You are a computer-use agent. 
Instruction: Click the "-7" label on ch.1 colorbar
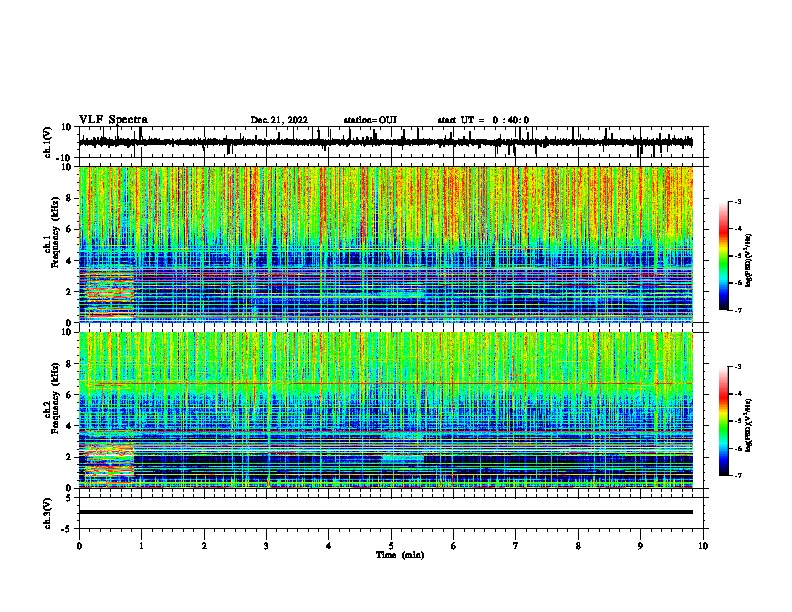pos(737,310)
